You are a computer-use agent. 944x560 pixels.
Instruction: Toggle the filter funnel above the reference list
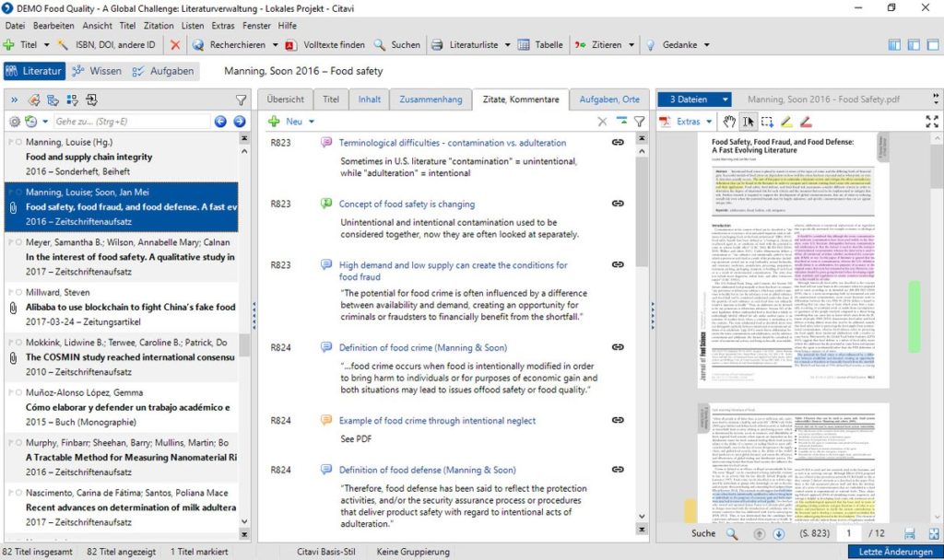pyautogui.click(x=242, y=99)
